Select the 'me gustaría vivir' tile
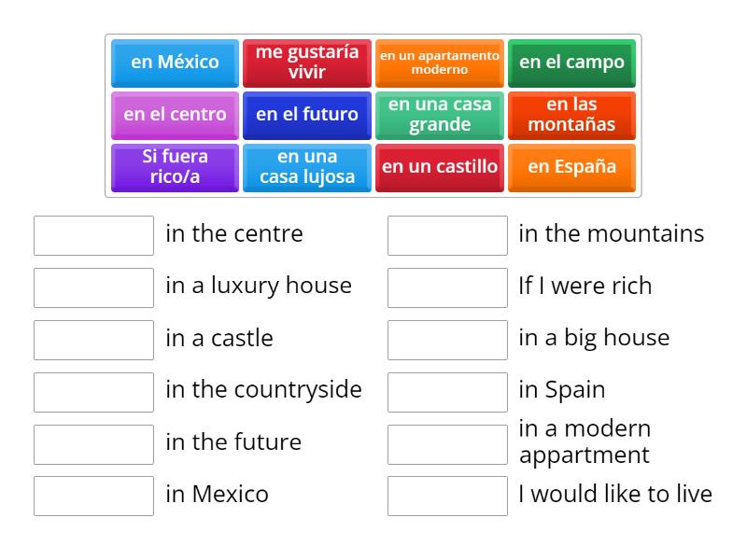 click(x=307, y=63)
